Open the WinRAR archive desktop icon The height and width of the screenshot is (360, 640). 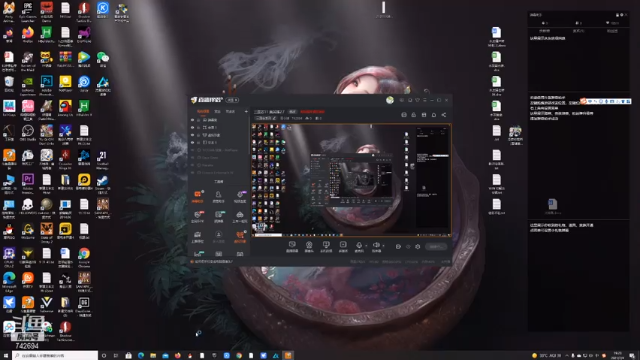[x=65, y=60]
